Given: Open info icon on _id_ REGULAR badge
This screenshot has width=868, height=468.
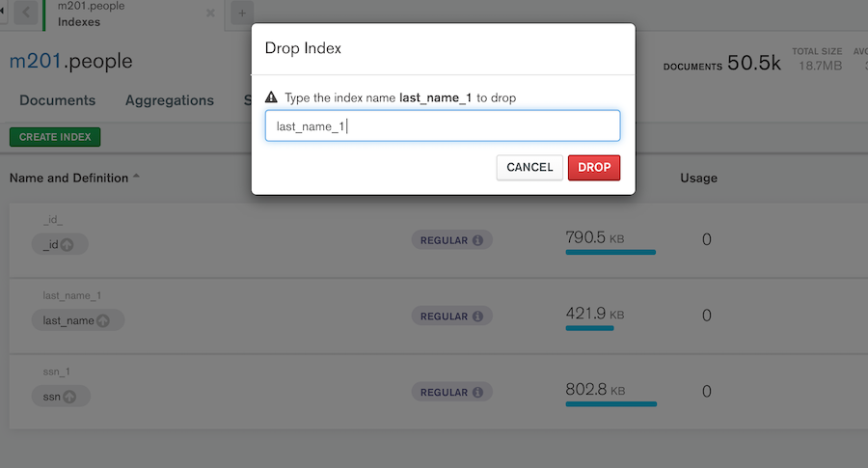Looking at the screenshot, I should click(477, 240).
